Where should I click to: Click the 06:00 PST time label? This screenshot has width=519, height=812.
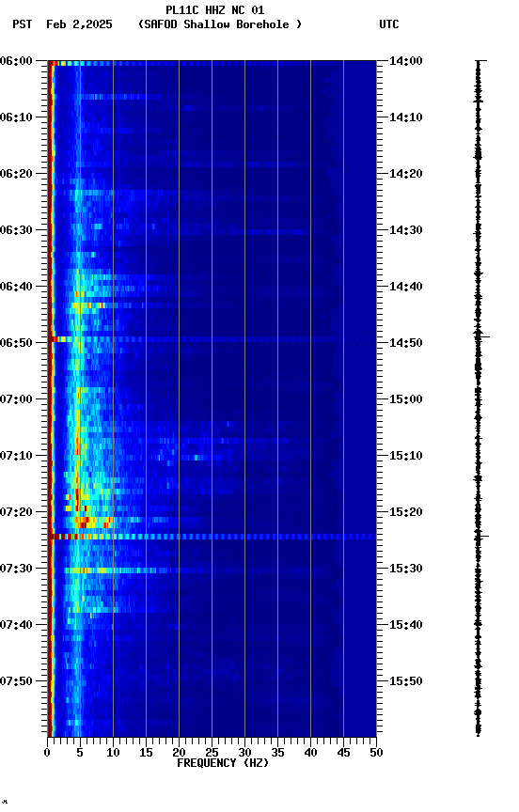click(16, 61)
